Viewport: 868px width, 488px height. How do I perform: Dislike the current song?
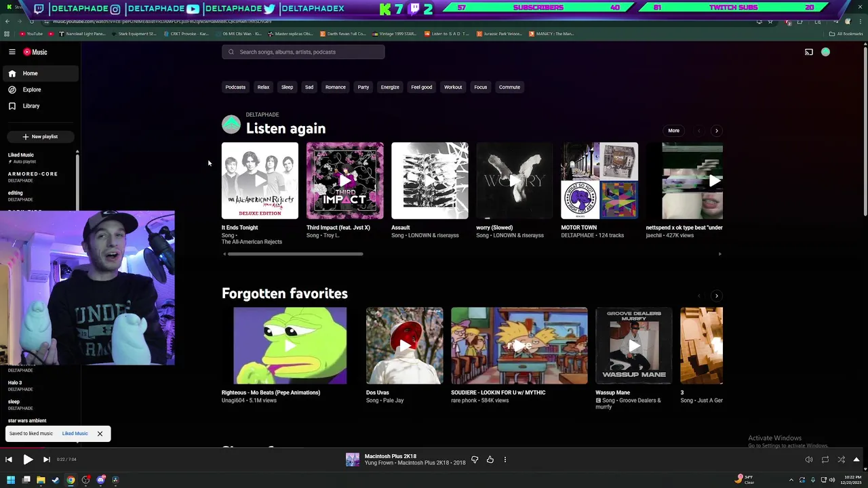click(x=475, y=460)
